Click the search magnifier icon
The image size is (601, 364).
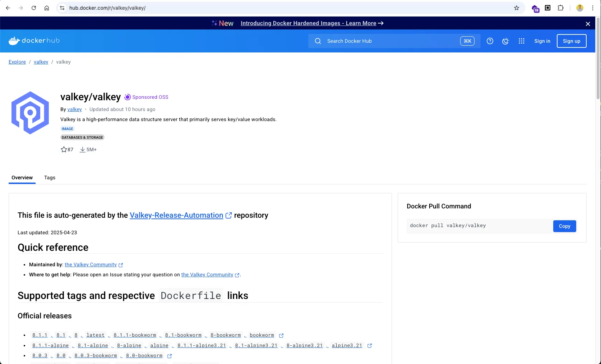318,41
